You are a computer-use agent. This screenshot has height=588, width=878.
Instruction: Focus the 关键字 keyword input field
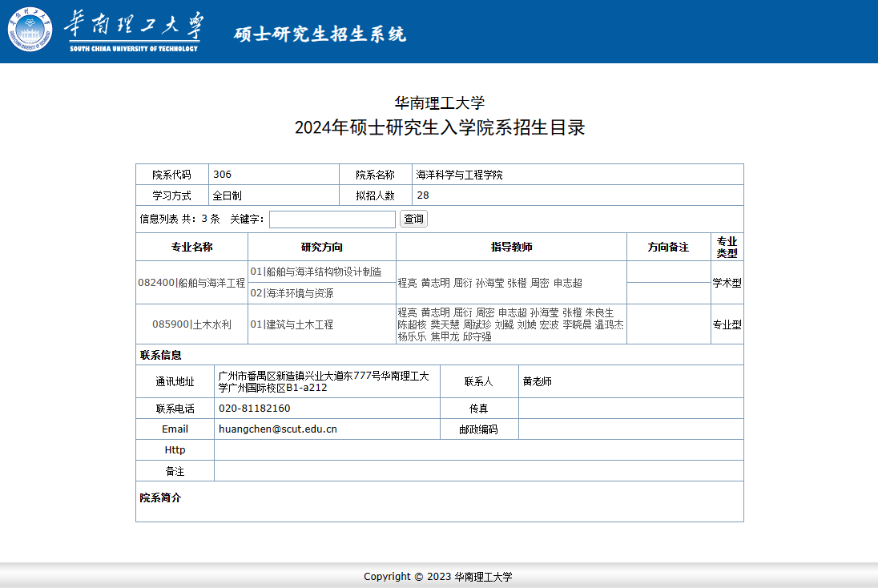click(332, 219)
